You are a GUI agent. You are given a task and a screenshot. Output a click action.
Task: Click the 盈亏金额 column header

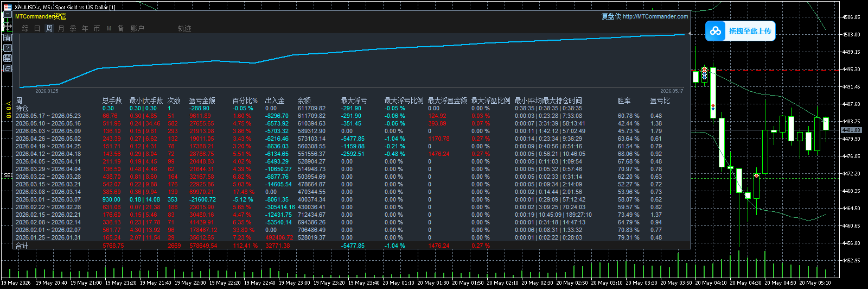click(x=202, y=100)
